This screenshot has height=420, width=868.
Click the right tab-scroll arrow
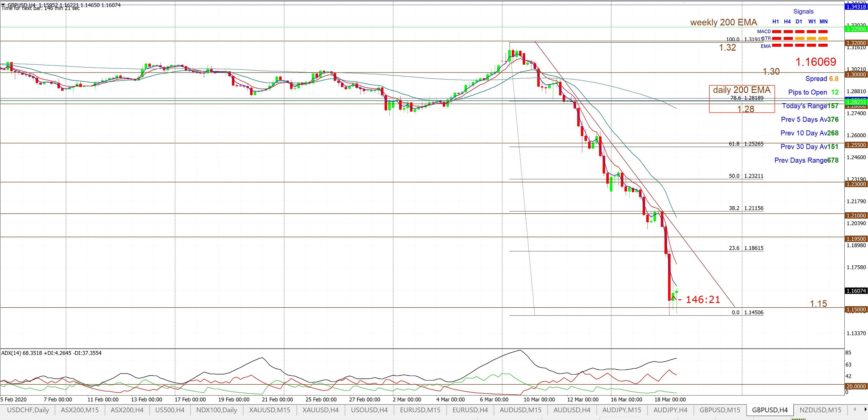pos(865,409)
